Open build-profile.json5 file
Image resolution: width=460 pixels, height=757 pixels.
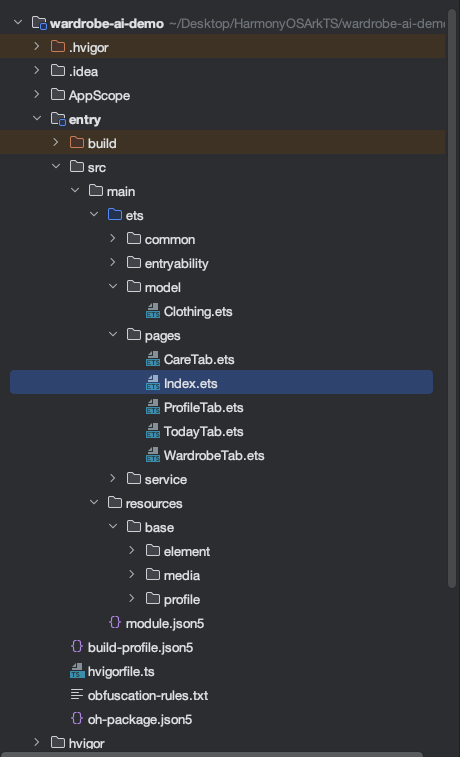pos(140,647)
